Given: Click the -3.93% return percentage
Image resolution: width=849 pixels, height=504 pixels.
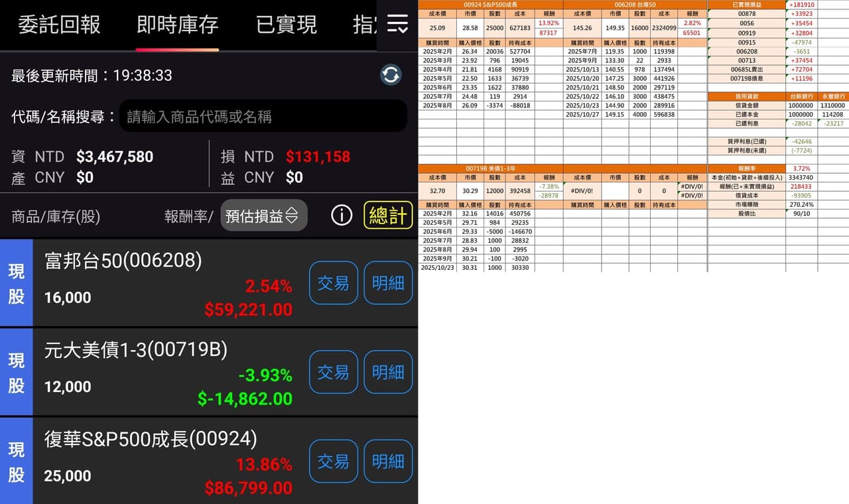Looking at the screenshot, I should point(265,375).
